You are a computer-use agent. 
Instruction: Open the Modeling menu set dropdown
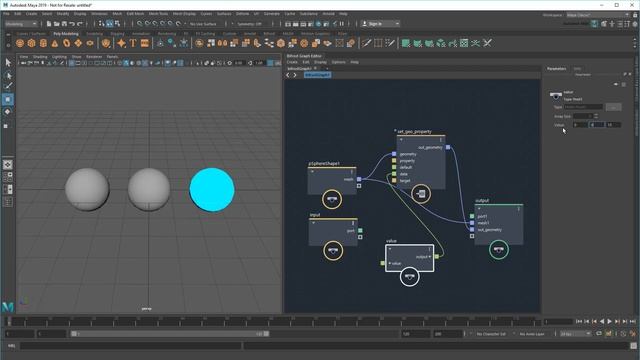tap(21, 24)
